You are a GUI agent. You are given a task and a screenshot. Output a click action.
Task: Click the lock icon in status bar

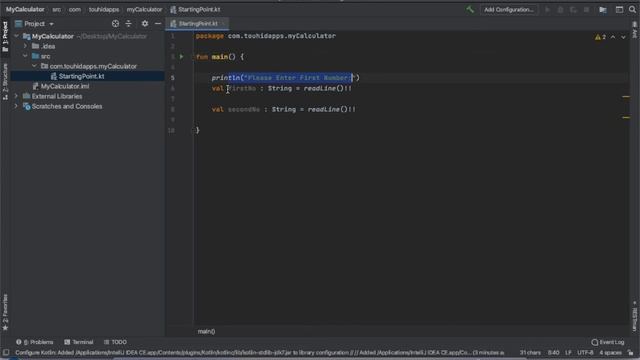[631, 353]
